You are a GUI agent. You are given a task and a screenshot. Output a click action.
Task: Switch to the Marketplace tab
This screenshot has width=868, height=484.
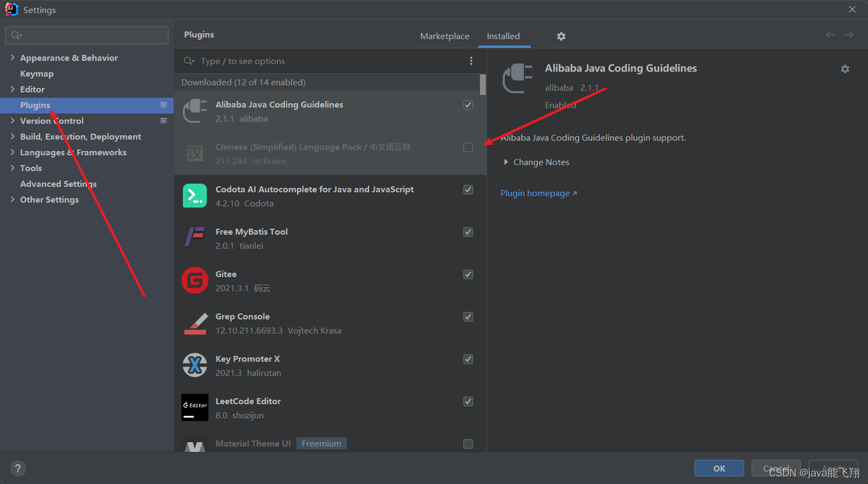tap(445, 36)
